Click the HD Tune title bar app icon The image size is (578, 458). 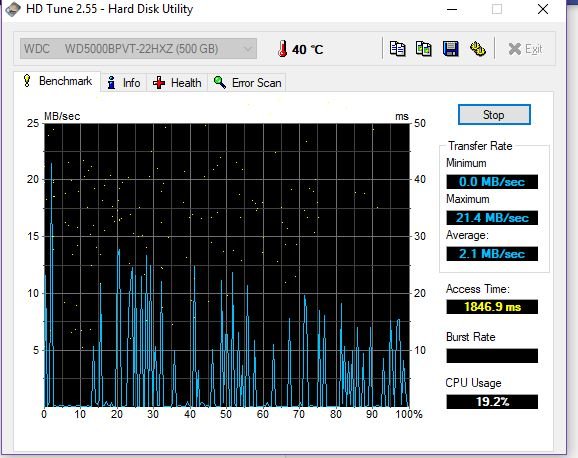click(x=13, y=9)
